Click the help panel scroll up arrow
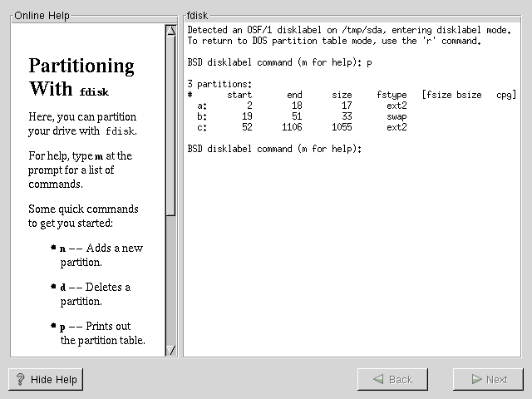The height and width of the screenshot is (399, 532). click(x=171, y=32)
